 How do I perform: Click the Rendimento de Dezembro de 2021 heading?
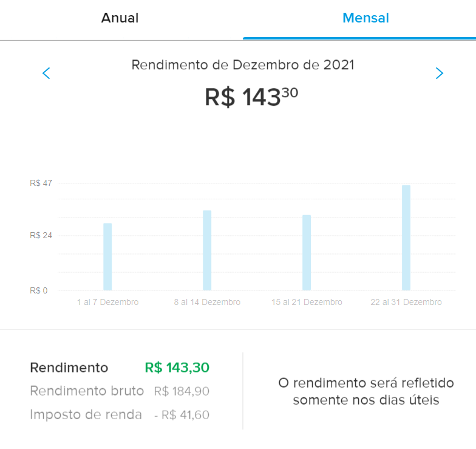coord(243,64)
